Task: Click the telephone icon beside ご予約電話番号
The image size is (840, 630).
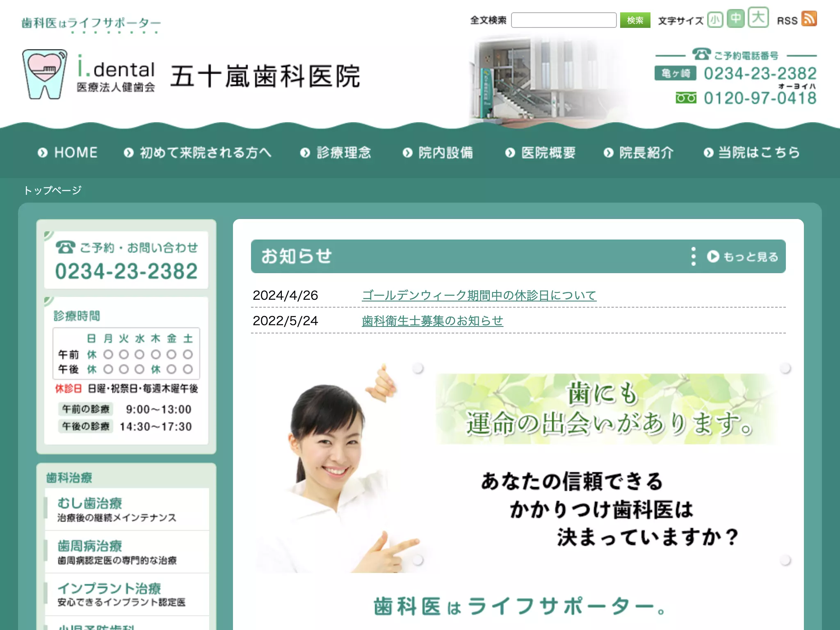Action: tap(701, 54)
